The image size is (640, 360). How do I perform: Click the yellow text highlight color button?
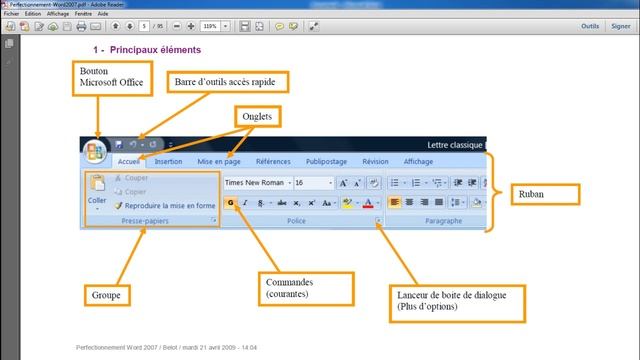(347, 203)
